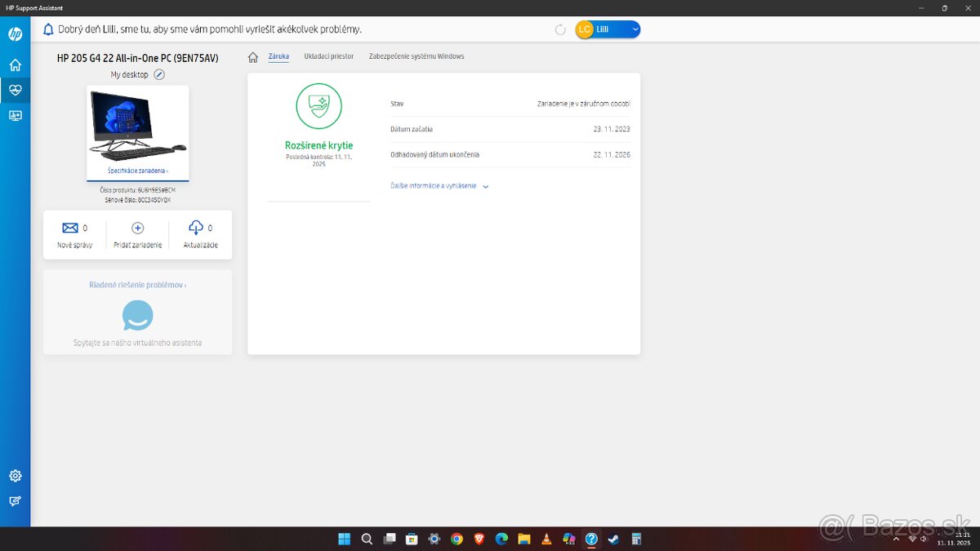Click the Aktualizácie update cloud icon

pos(195,229)
